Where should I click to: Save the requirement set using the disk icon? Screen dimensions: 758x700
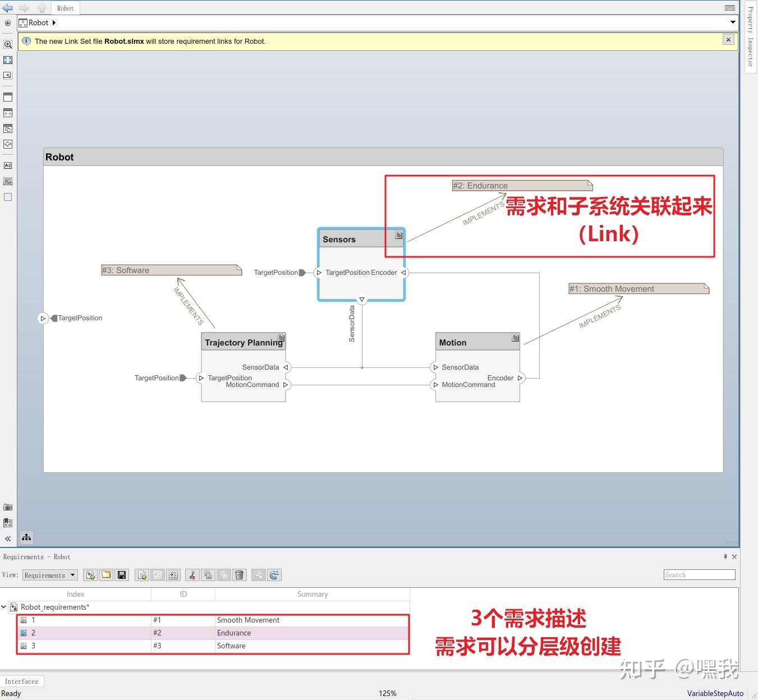[122, 574]
